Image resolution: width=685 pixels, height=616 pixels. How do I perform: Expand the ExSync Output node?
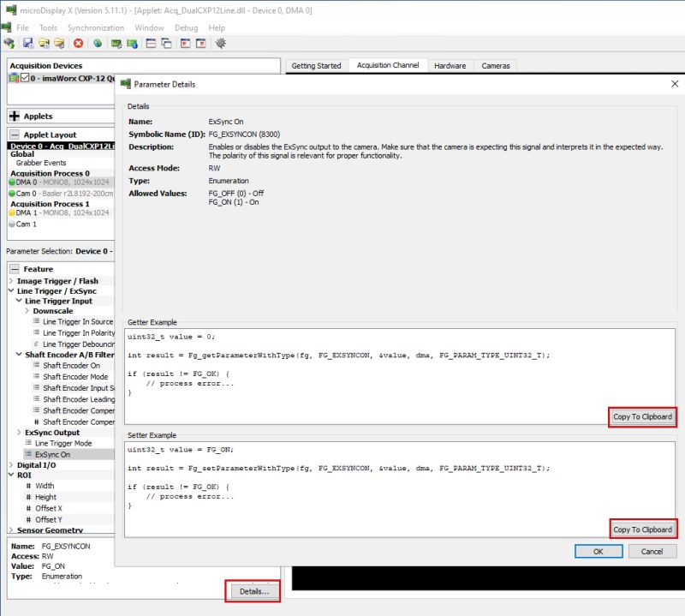tap(19, 433)
